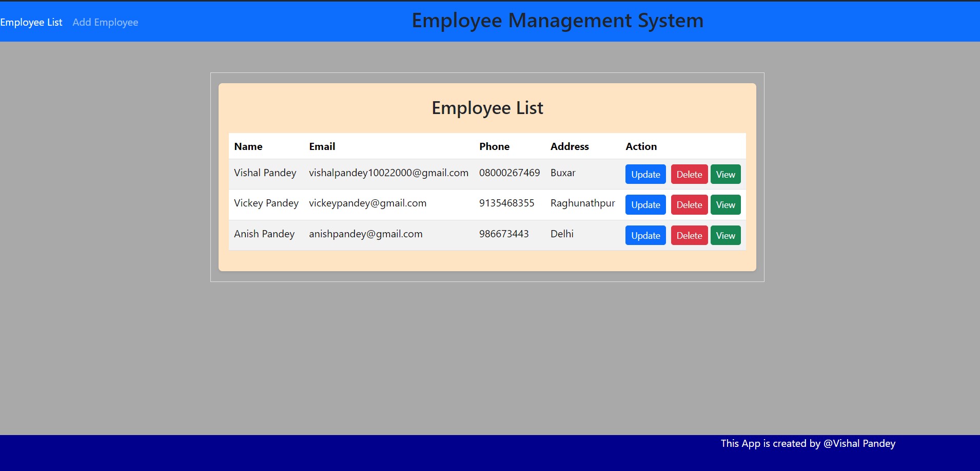Image resolution: width=980 pixels, height=471 pixels.
Task: Update Vishal Pandey's record
Action: (644, 174)
